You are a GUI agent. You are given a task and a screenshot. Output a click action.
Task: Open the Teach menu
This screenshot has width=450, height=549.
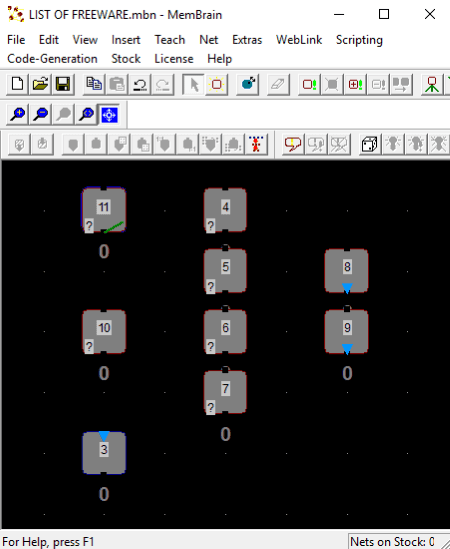coord(170,40)
